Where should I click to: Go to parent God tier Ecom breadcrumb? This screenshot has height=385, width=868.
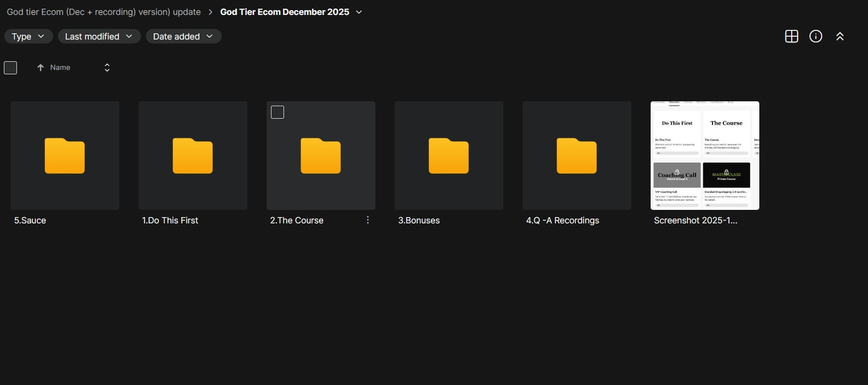coord(103,12)
